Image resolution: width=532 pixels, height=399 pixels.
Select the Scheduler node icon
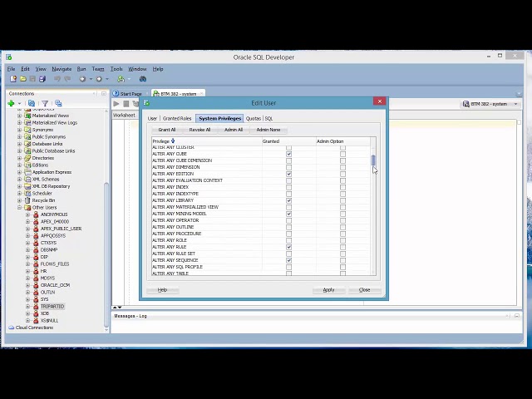point(27,194)
